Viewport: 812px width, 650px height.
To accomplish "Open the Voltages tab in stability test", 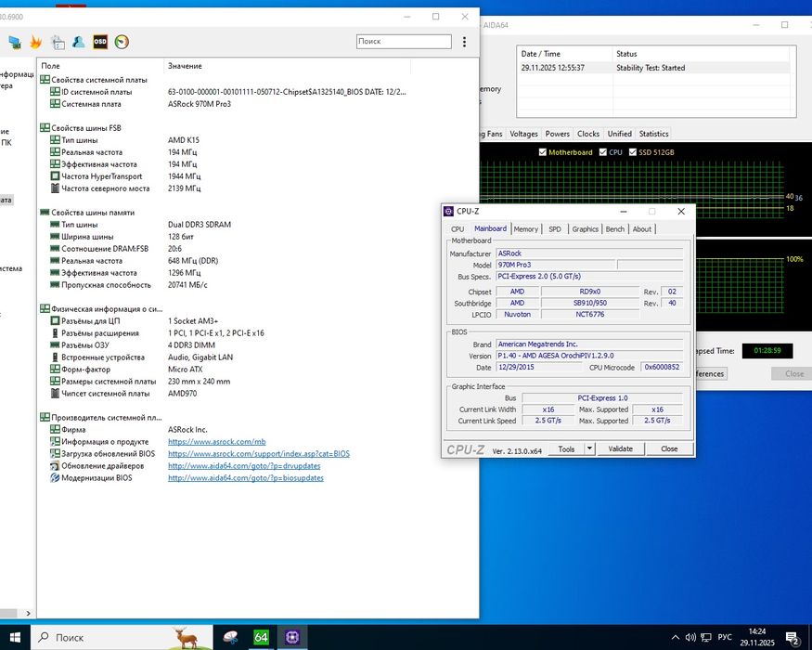I will (x=523, y=134).
